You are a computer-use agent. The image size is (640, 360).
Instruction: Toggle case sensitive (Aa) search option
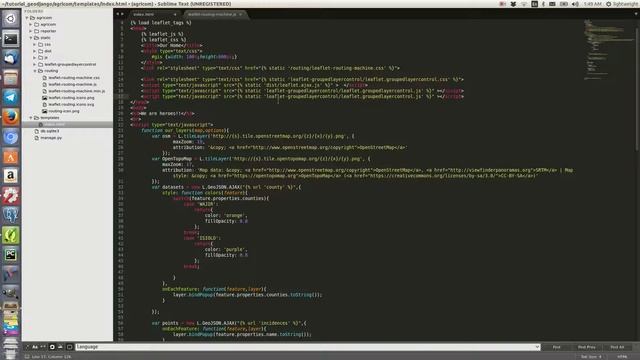tap(35, 347)
